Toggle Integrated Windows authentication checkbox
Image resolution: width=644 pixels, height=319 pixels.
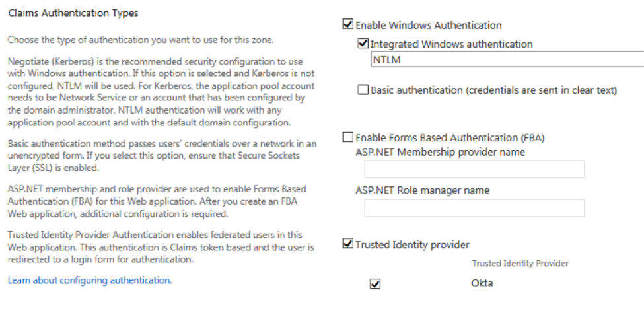tap(362, 44)
